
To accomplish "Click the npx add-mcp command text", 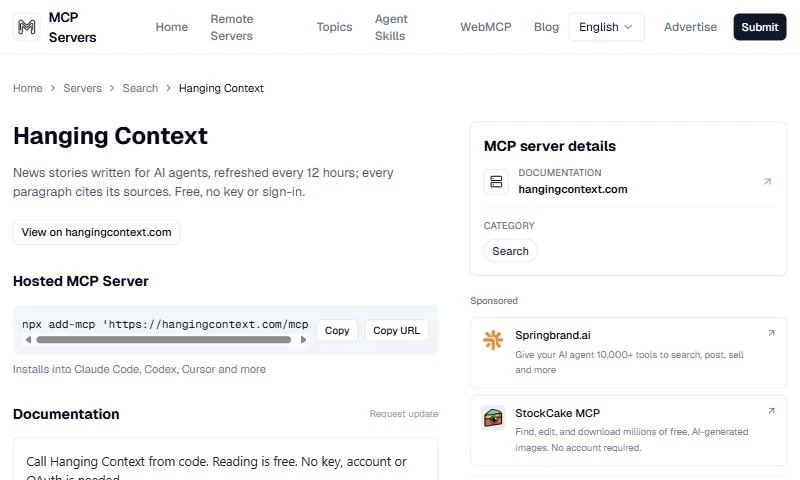I will 165,324.
